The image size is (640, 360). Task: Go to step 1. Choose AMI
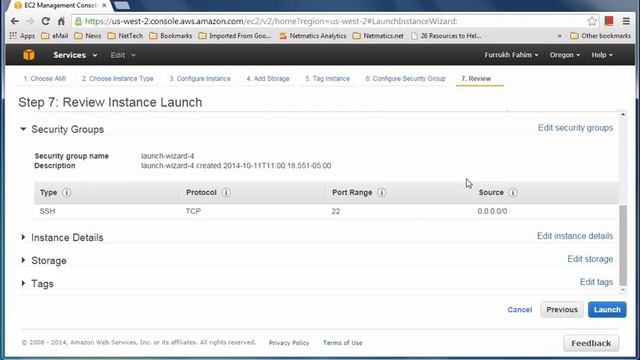tap(44, 78)
